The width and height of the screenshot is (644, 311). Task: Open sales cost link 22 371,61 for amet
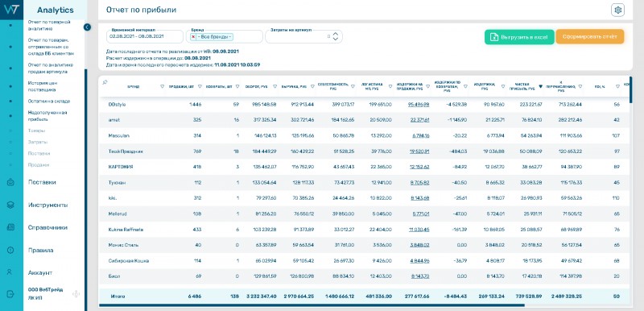click(x=419, y=120)
